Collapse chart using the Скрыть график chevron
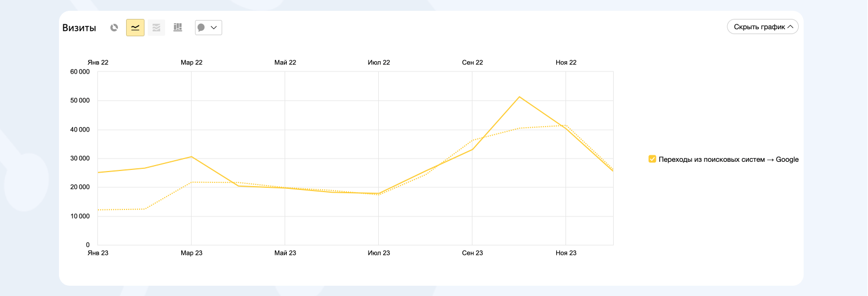868x296 pixels. [791, 27]
